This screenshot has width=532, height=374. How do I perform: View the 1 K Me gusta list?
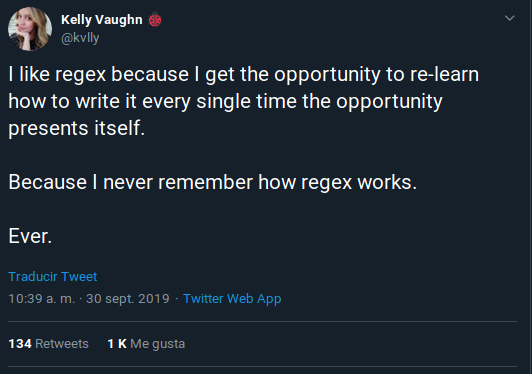point(146,344)
